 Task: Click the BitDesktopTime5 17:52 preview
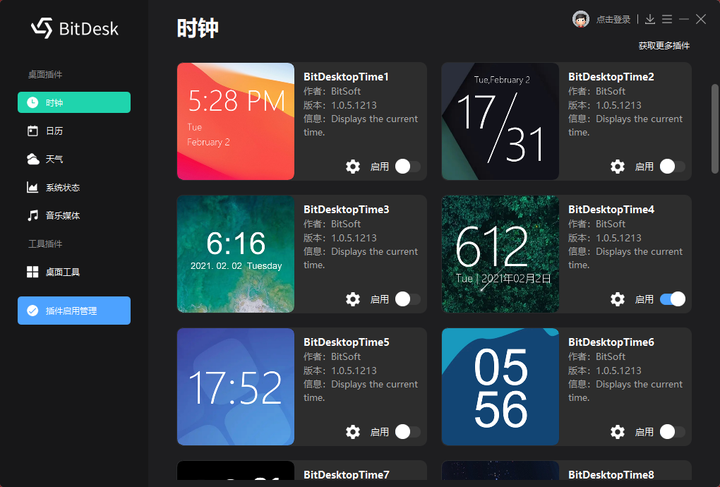click(236, 386)
